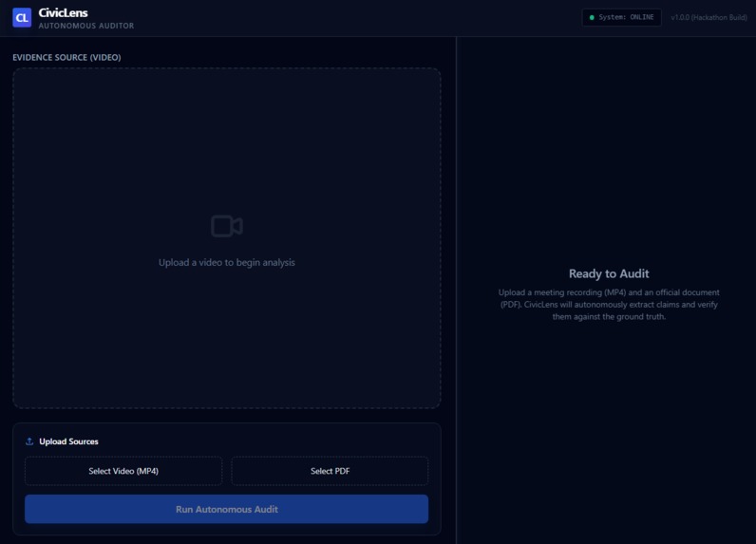The image size is (756, 544).
Task: Click the green online status dot
Action: pos(592,17)
